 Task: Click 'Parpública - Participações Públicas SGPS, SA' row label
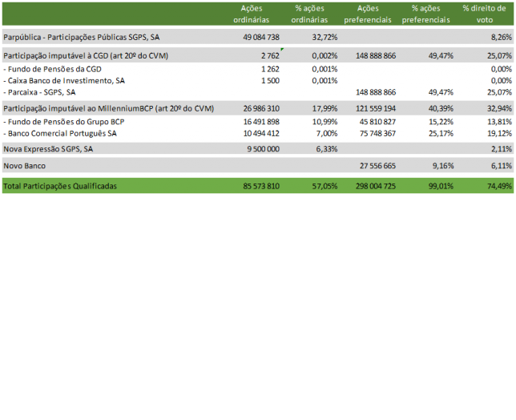click(x=81, y=37)
